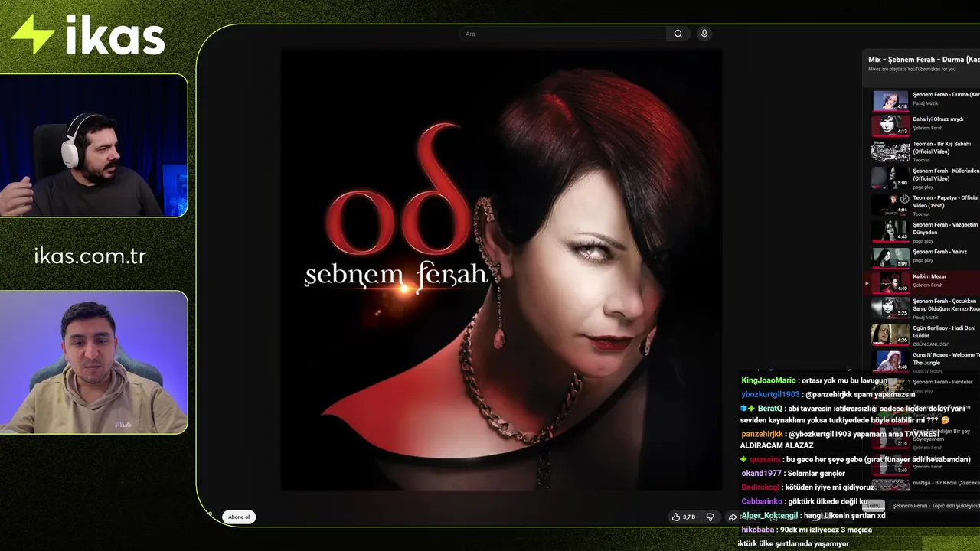Click 'OGÜN SANLISOY' channel name in playlist

[930, 344]
